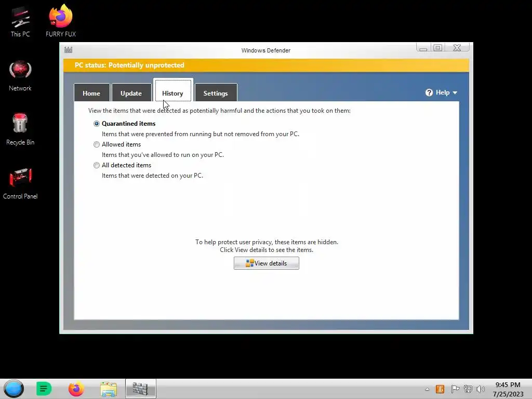Image resolution: width=532 pixels, height=399 pixels.
Task: Open the Control Panel desktop icon
Action: (20, 183)
